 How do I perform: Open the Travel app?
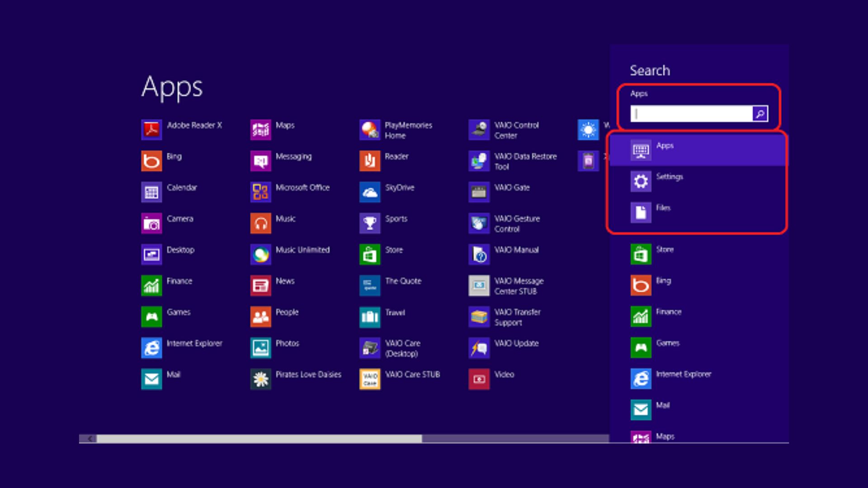pos(370,317)
